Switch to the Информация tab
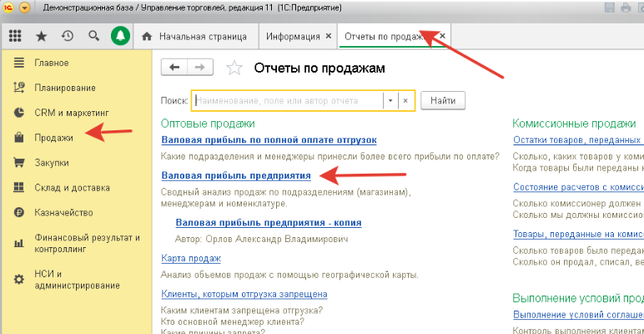Viewport: 644px width, 334px height. click(292, 37)
